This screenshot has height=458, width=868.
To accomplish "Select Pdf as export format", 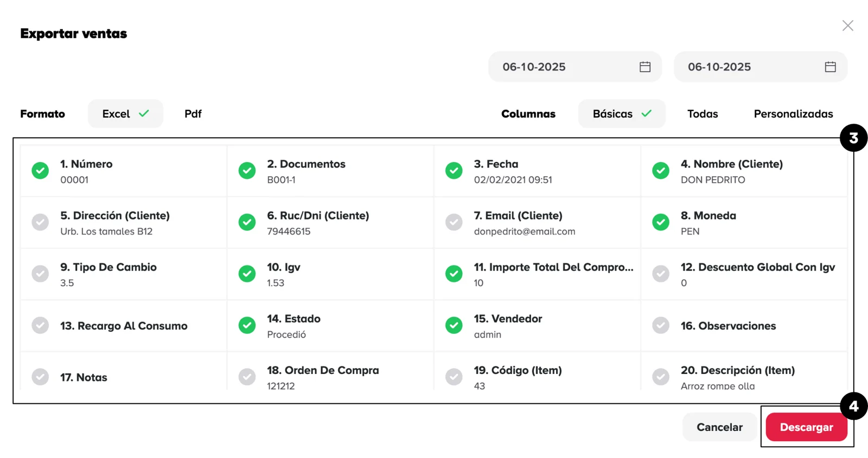I will (x=193, y=114).
